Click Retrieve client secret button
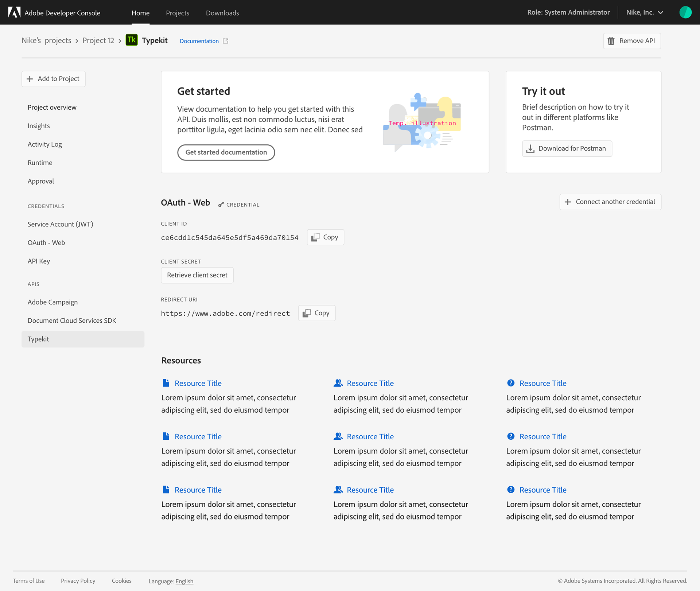This screenshot has height=591, width=700. tap(197, 275)
